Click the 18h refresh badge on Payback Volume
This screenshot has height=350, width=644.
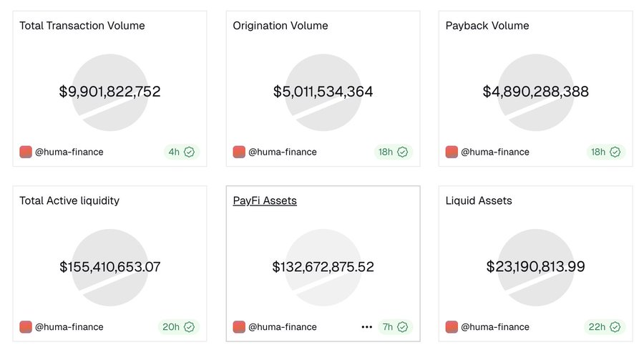click(605, 152)
